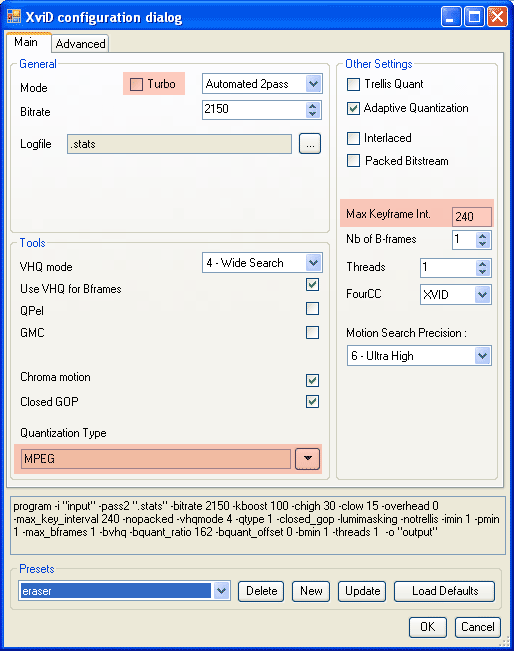This screenshot has height=651, width=514.
Task: Toggle Trellis Quant checkbox
Action: tap(353, 84)
